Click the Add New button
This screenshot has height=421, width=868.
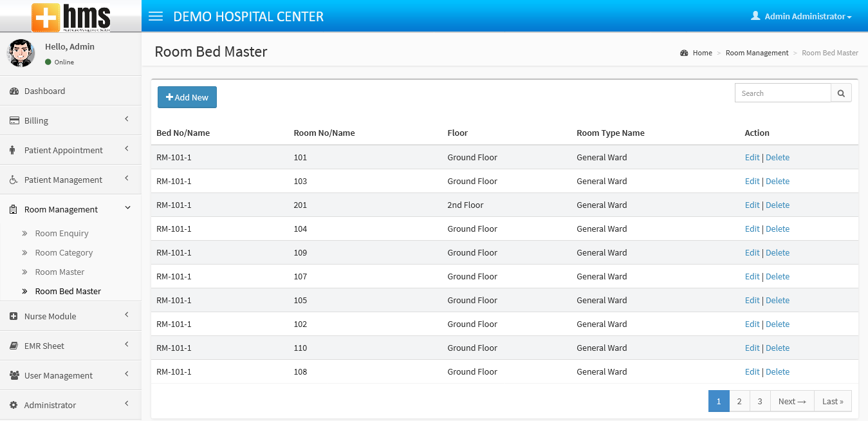click(187, 97)
